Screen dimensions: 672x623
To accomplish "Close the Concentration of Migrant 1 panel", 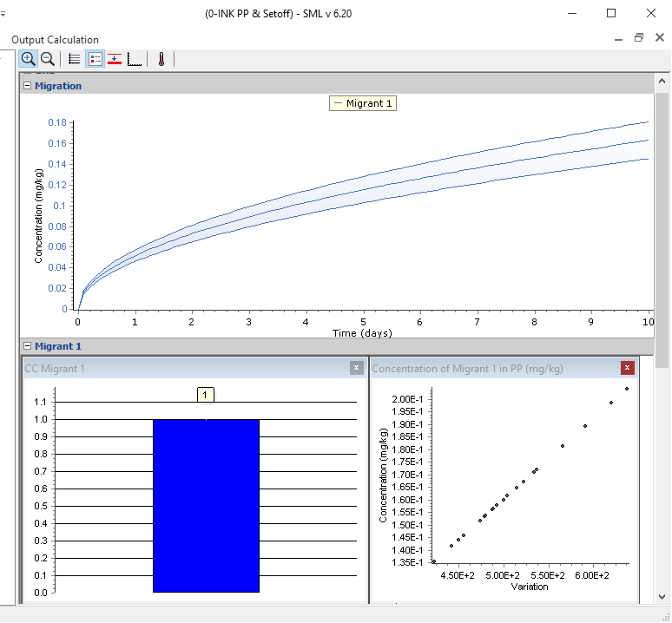I will [628, 368].
